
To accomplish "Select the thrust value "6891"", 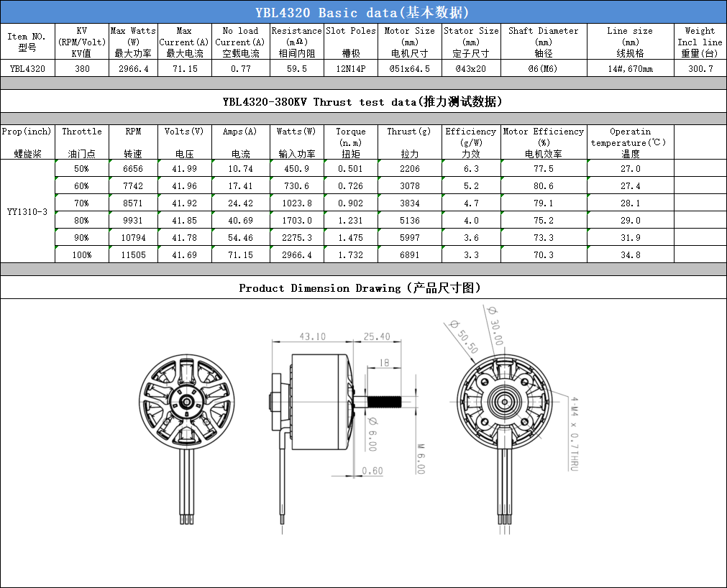I will pyautogui.click(x=410, y=255).
